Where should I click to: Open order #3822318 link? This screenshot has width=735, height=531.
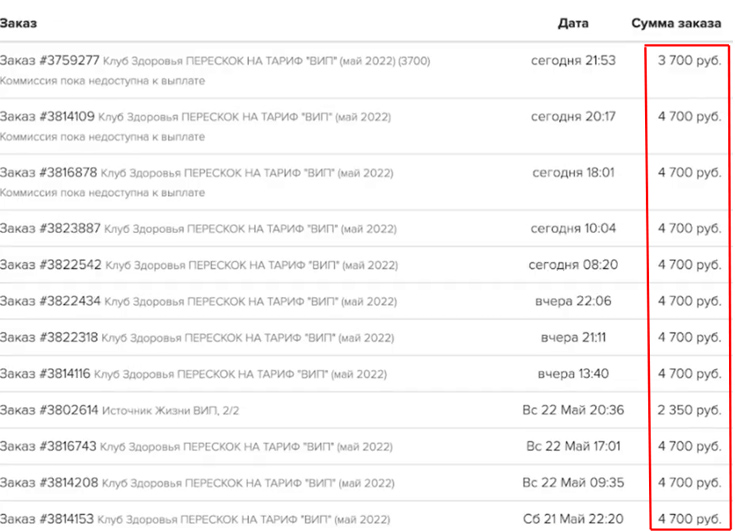point(49,337)
